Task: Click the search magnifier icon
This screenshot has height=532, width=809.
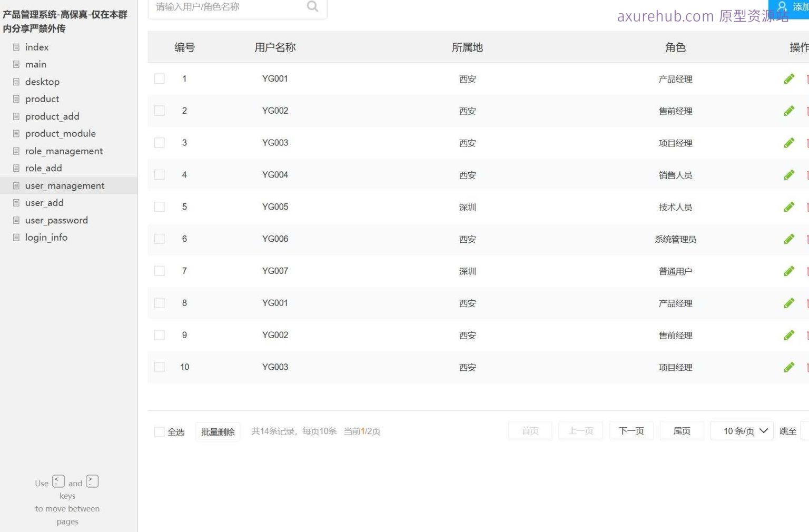Action: [x=312, y=6]
